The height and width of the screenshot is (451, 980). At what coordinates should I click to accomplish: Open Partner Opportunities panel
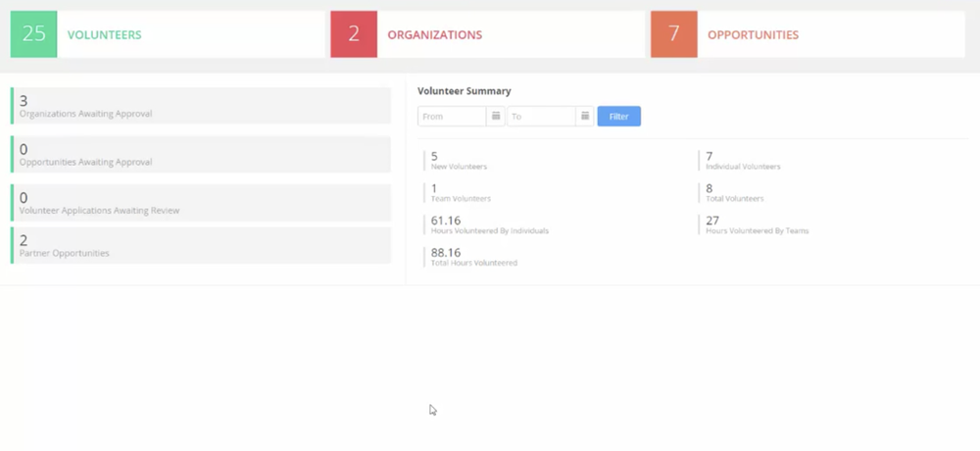coord(201,245)
